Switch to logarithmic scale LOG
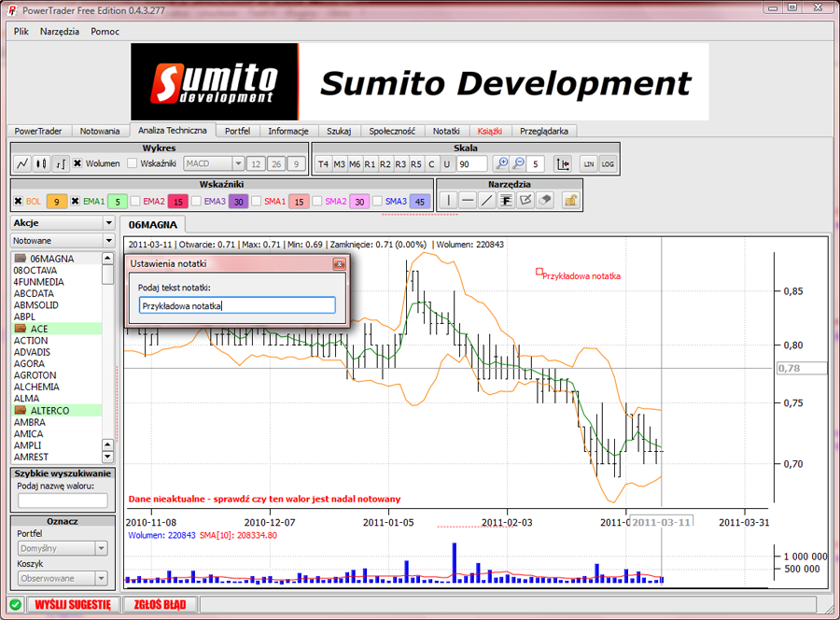840x620 pixels. pyautogui.click(x=608, y=164)
